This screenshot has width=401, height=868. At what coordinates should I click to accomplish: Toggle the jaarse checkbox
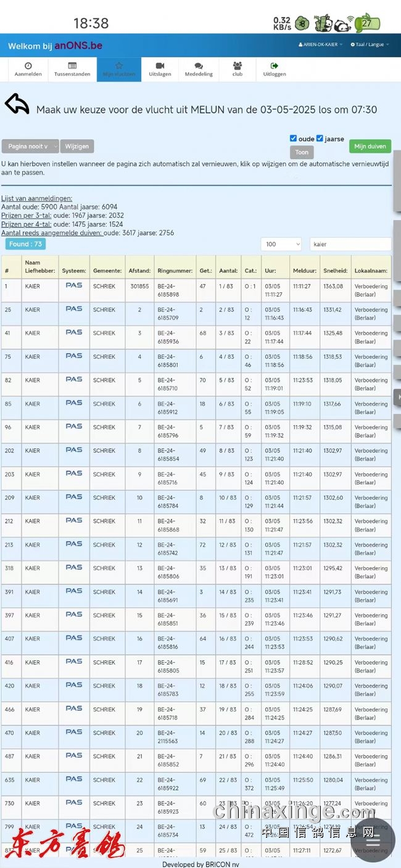(320, 139)
